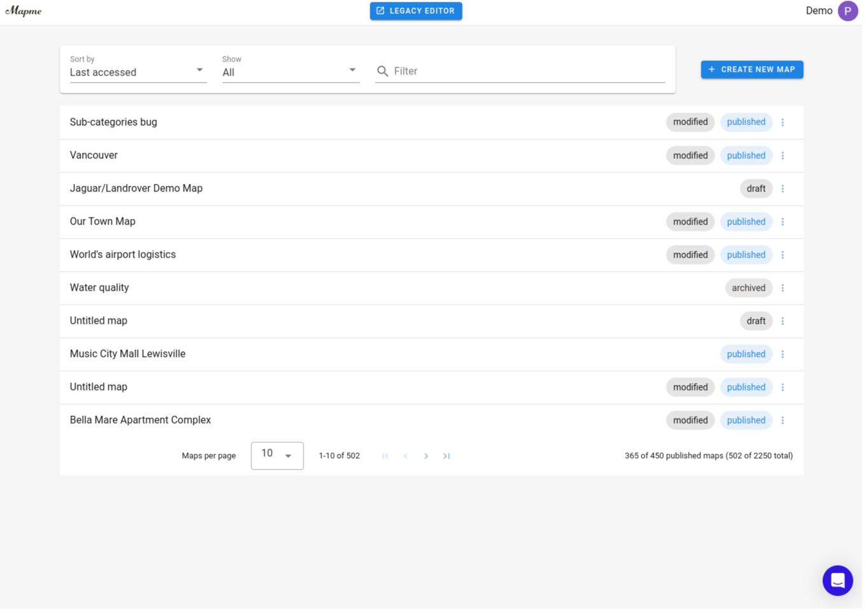Open more options for Sub-categories bug
This screenshot has width=868, height=612.
pyautogui.click(x=783, y=122)
